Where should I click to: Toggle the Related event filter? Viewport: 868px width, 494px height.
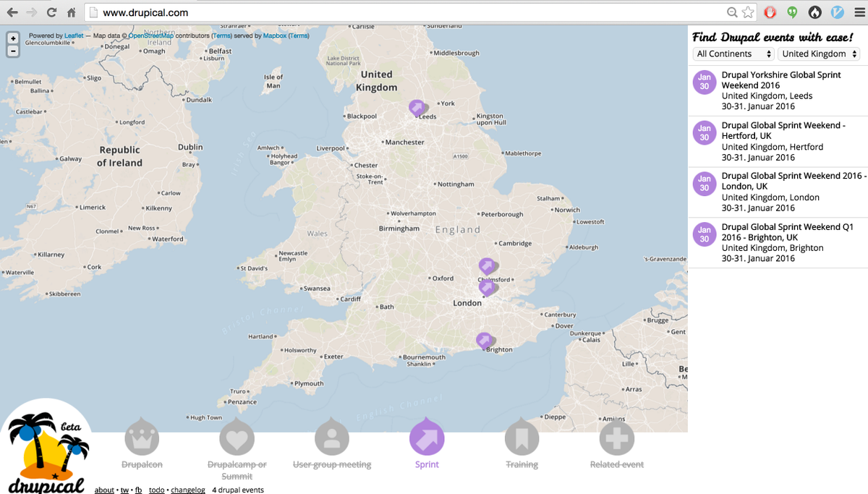tap(617, 445)
